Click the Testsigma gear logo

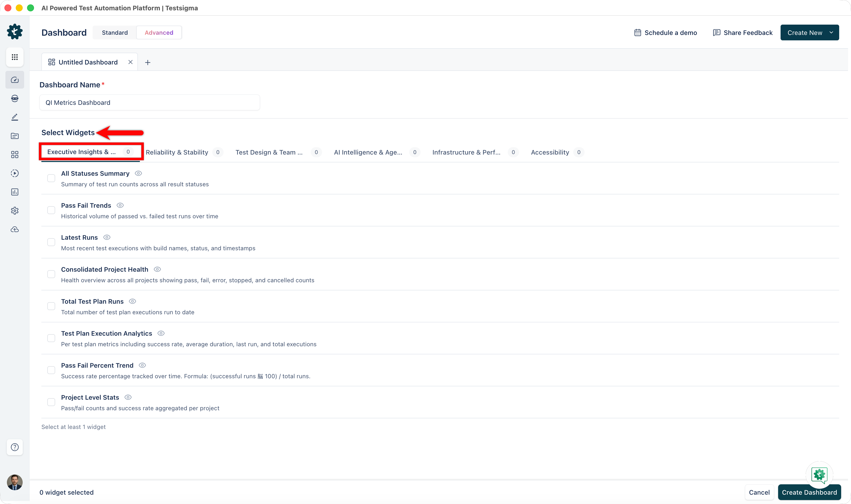[x=15, y=31]
